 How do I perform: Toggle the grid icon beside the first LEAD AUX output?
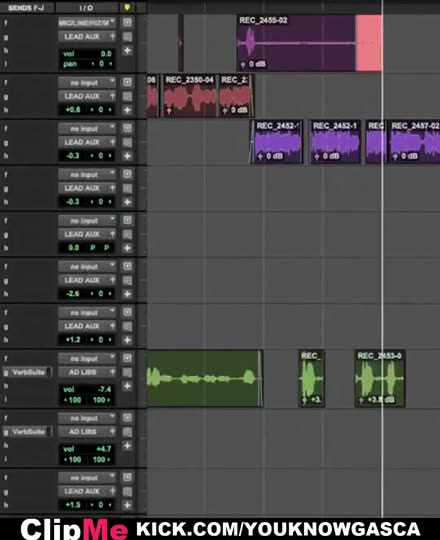(127, 37)
